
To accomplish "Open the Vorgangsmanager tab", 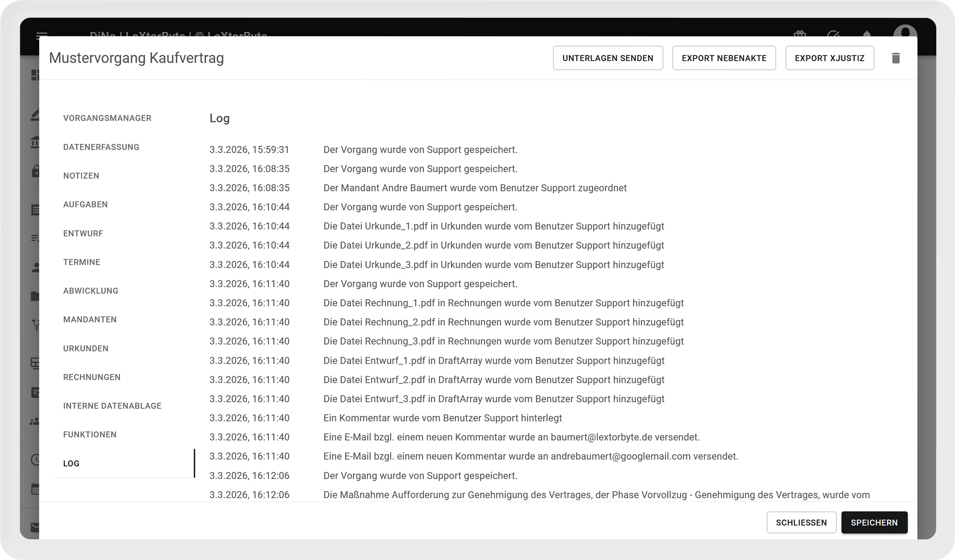I will (107, 118).
